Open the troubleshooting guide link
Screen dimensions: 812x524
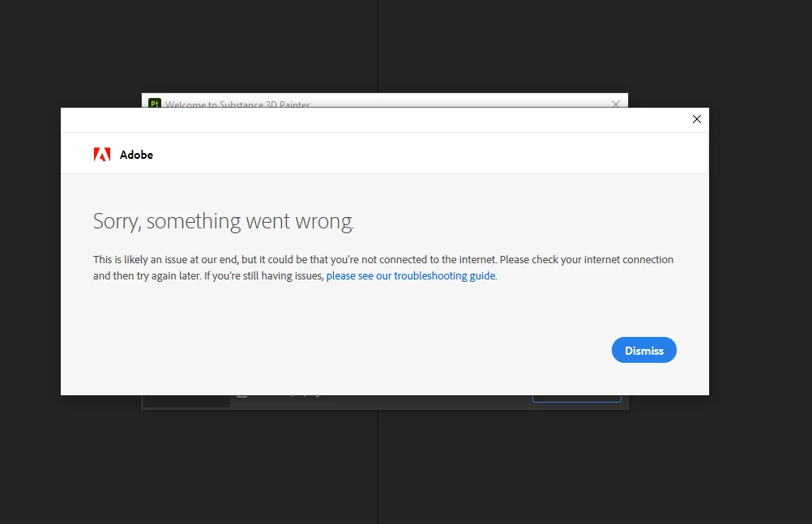point(411,275)
